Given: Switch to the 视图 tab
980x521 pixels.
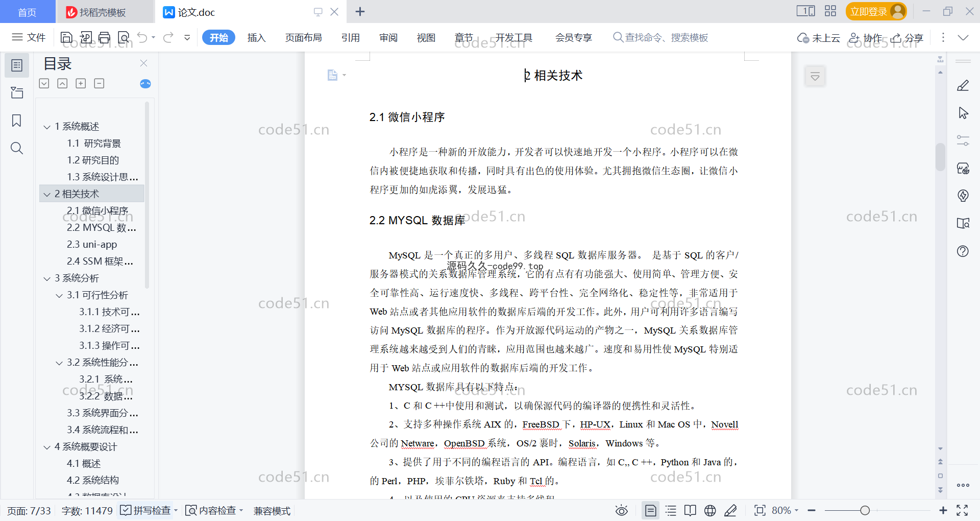Looking at the screenshot, I should [426, 37].
